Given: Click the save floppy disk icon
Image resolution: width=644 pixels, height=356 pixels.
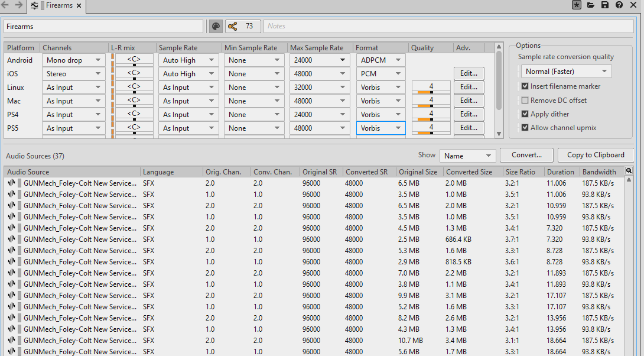Looking at the screenshot, I should tap(604, 5).
